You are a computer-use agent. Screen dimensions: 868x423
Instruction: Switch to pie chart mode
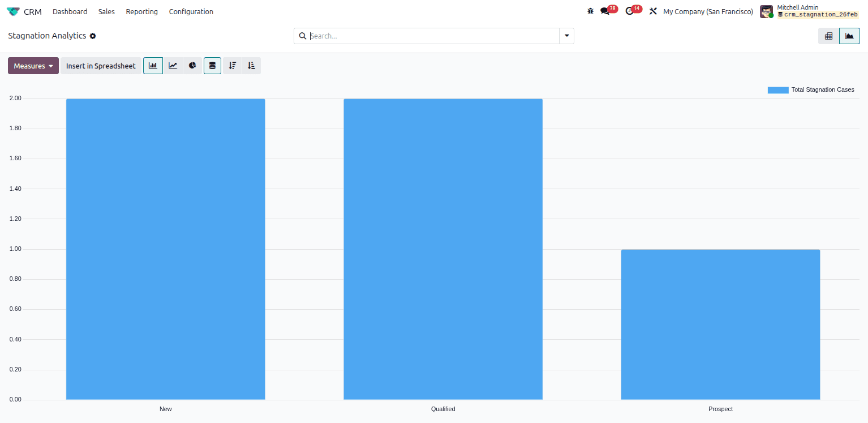(x=192, y=65)
